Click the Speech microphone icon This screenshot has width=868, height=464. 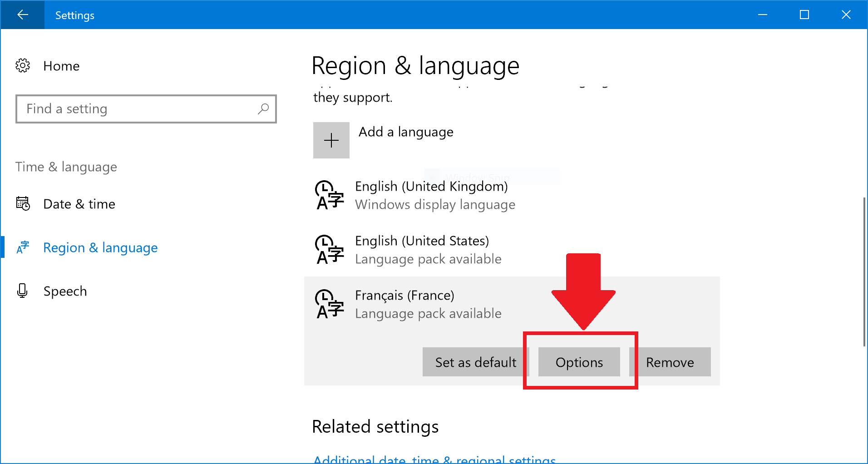click(22, 291)
